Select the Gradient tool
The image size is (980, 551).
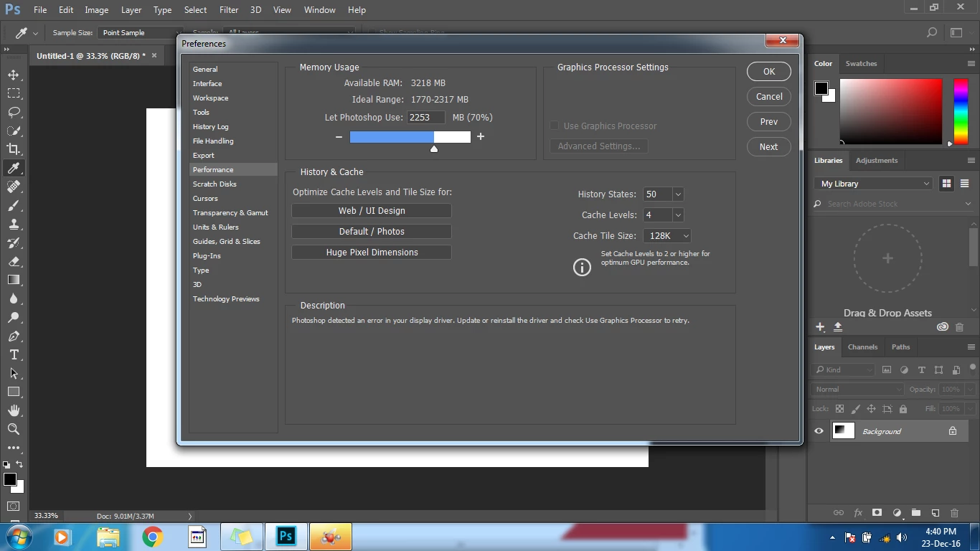(14, 280)
